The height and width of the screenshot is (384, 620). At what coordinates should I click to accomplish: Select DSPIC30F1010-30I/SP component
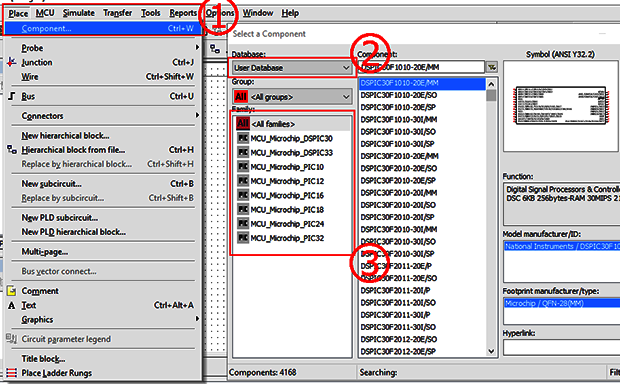click(422, 144)
